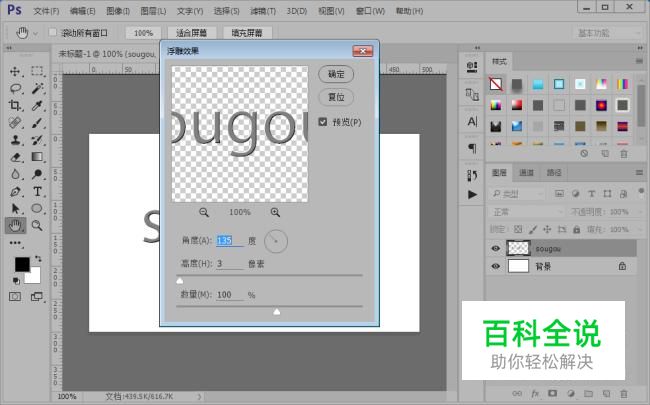Confirm the emboss dialog with OK
Image resolution: width=650 pixels, height=405 pixels.
coord(336,74)
